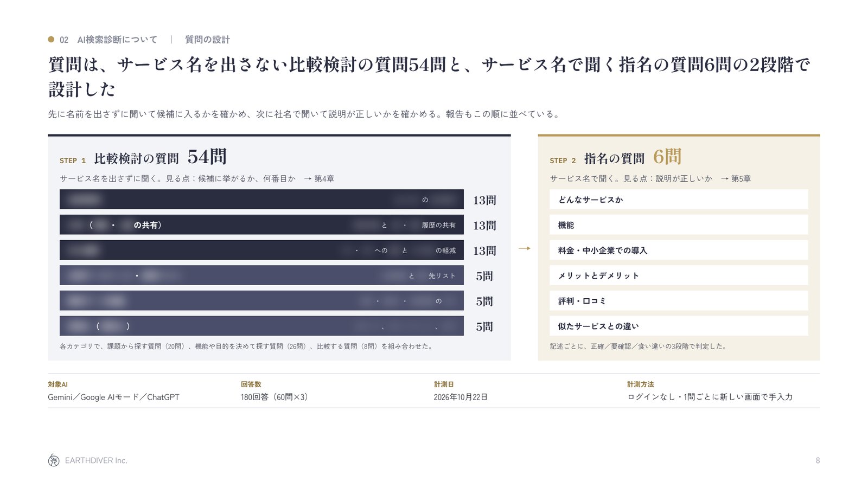Viewport: 868px width, 488px height.
Task: Click the large '54問' count
Action: (207, 157)
